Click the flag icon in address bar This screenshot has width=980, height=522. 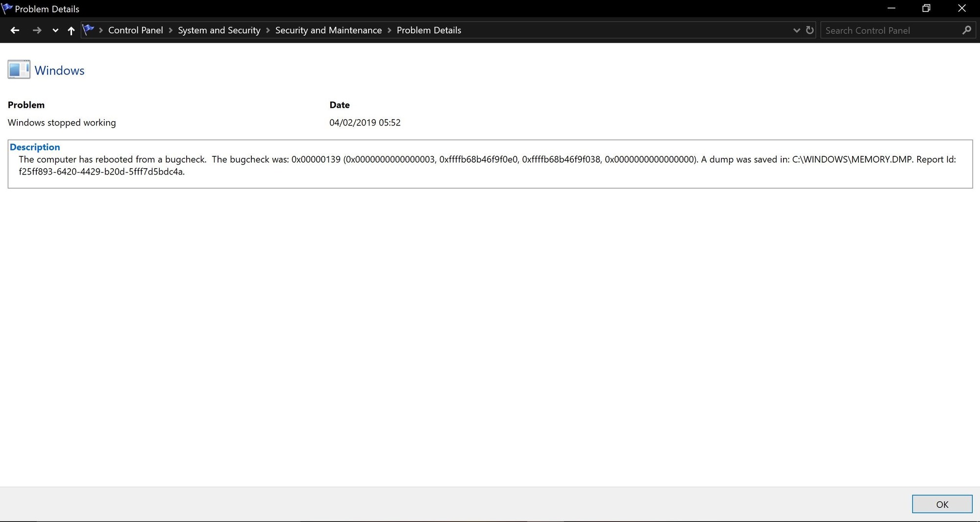[88, 30]
